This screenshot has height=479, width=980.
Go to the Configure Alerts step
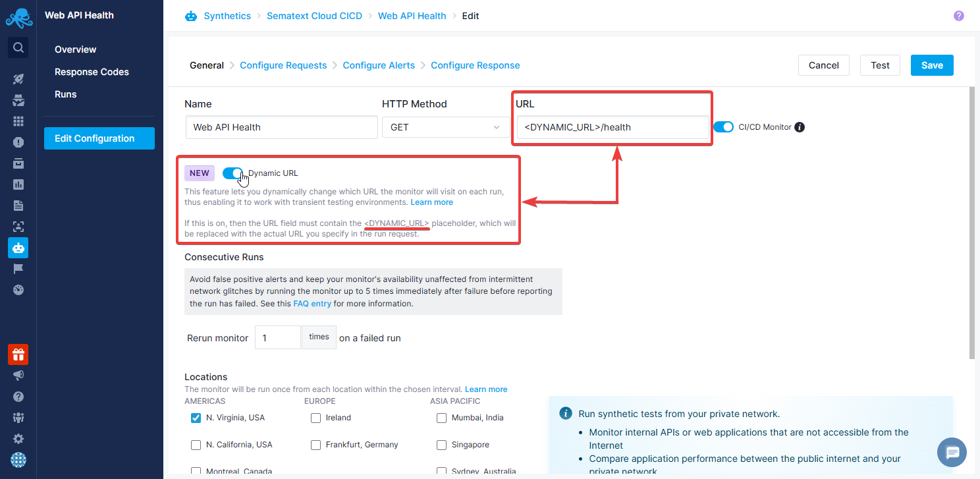point(379,65)
